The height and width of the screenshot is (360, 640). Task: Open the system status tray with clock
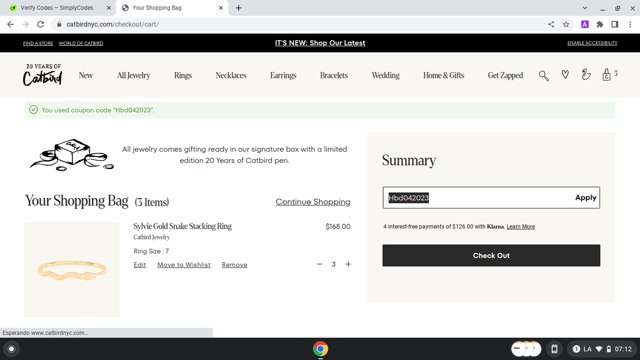602,349
